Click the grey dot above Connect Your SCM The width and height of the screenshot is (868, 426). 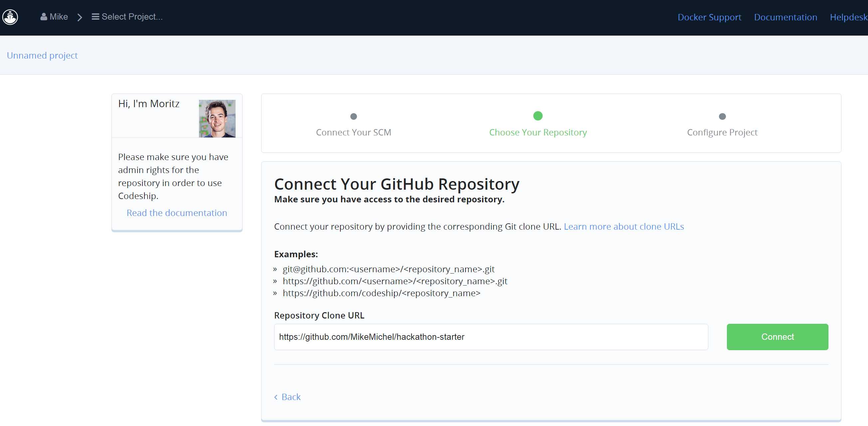(x=353, y=116)
